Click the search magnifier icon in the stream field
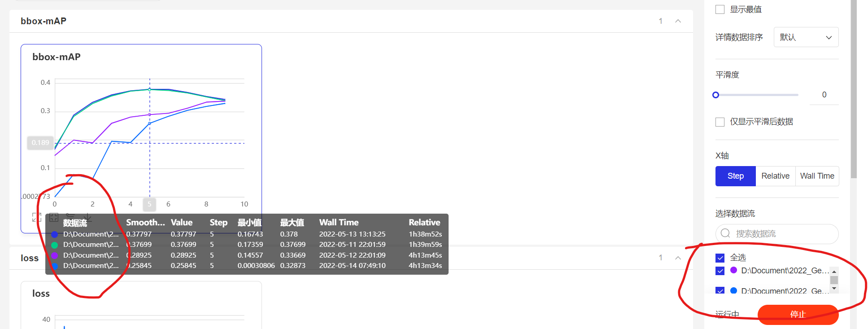 pyautogui.click(x=725, y=233)
